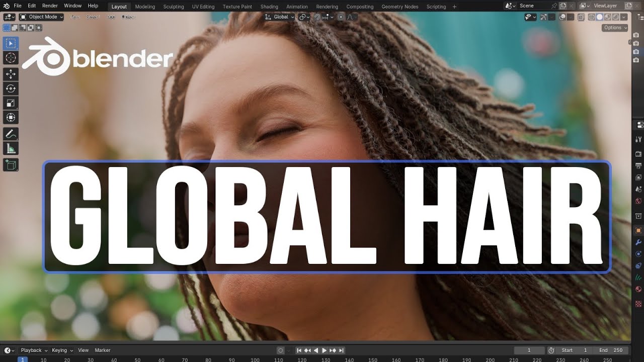644x362 pixels.
Task: Open the orange Object properties tab
Action: (x=639, y=230)
